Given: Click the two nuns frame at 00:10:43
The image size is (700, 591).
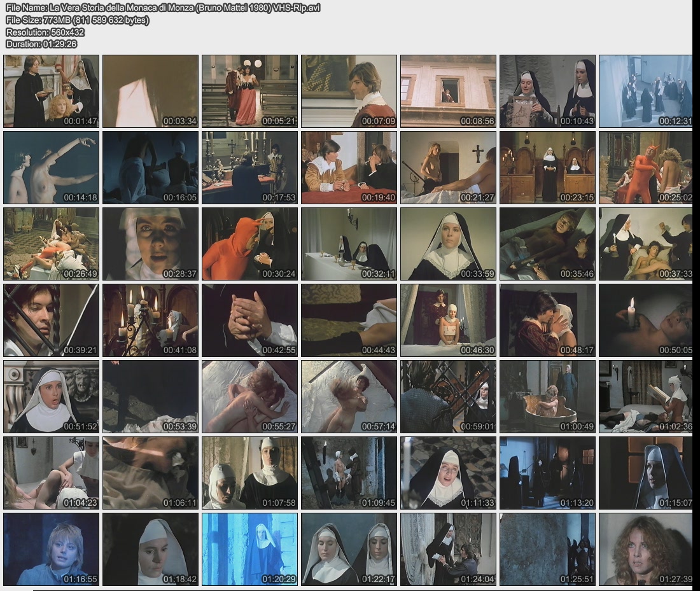Looking at the screenshot, I should (547, 91).
